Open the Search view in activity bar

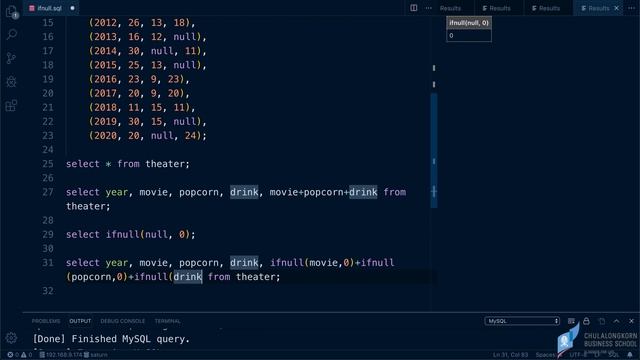[11, 34]
